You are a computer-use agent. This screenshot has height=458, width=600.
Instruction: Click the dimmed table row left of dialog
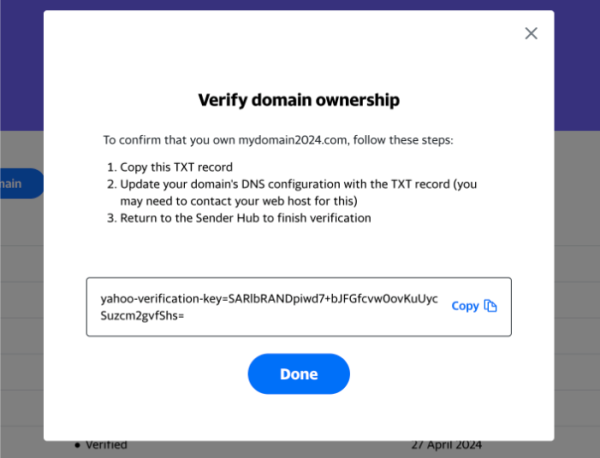click(x=20, y=300)
